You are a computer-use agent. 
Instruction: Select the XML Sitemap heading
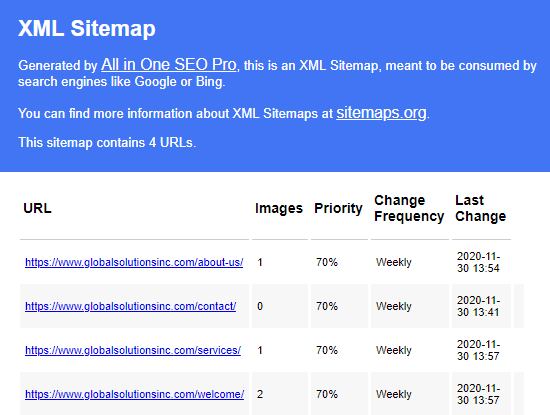coord(87,28)
